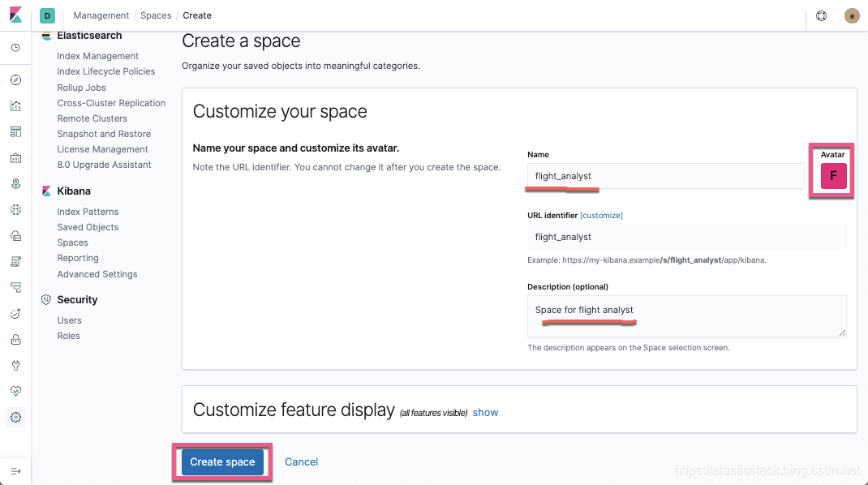Open Index Patterns in Kibana section

coord(88,212)
